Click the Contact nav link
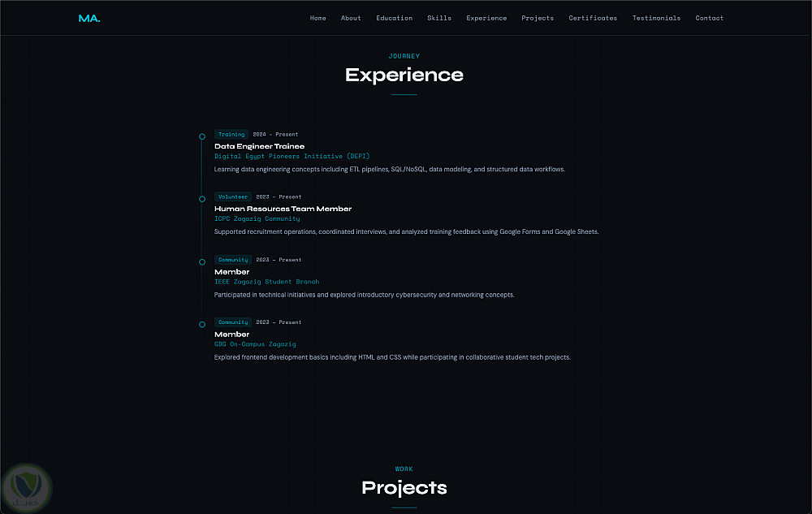Screen dimensions: 812x514 point(710,18)
